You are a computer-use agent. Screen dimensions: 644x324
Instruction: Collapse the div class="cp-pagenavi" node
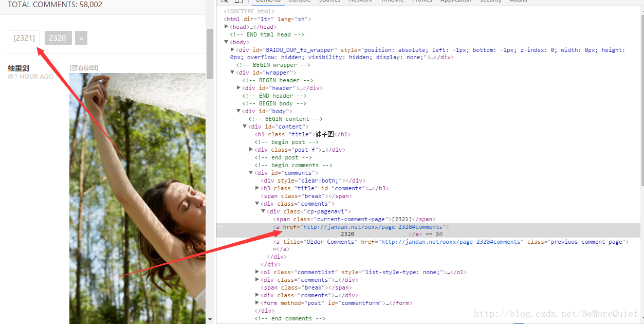click(x=263, y=211)
